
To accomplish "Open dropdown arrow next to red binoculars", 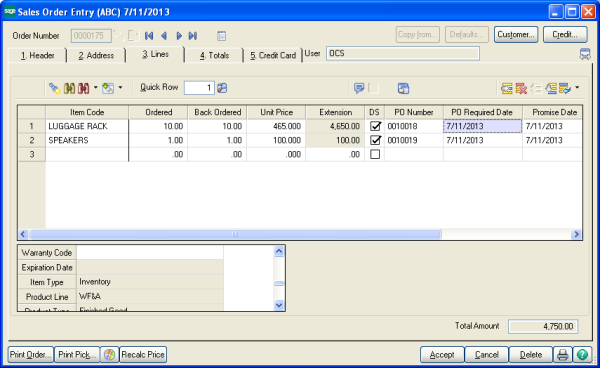I will click(96, 88).
